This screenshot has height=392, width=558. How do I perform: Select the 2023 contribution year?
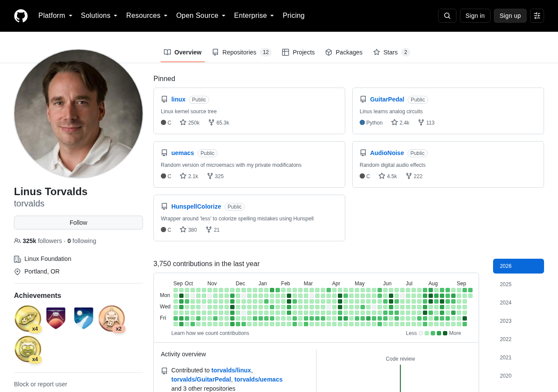(518, 321)
